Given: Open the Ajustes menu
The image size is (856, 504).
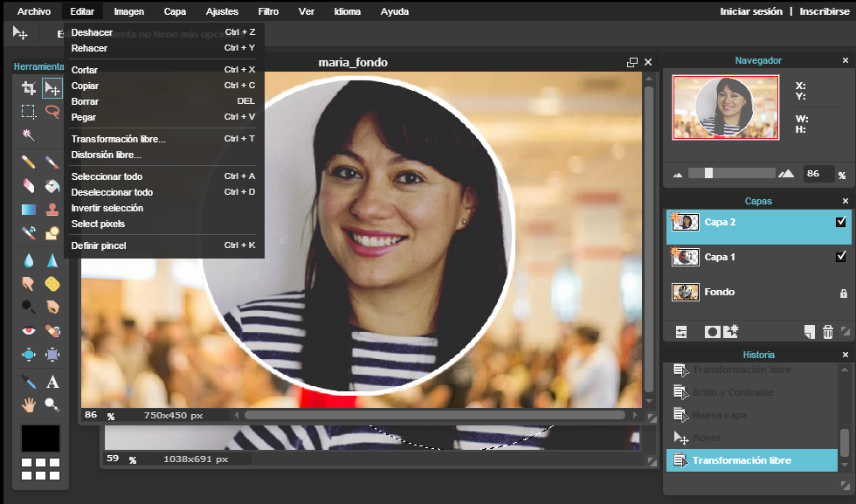Looking at the screenshot, I should [222, 11].
